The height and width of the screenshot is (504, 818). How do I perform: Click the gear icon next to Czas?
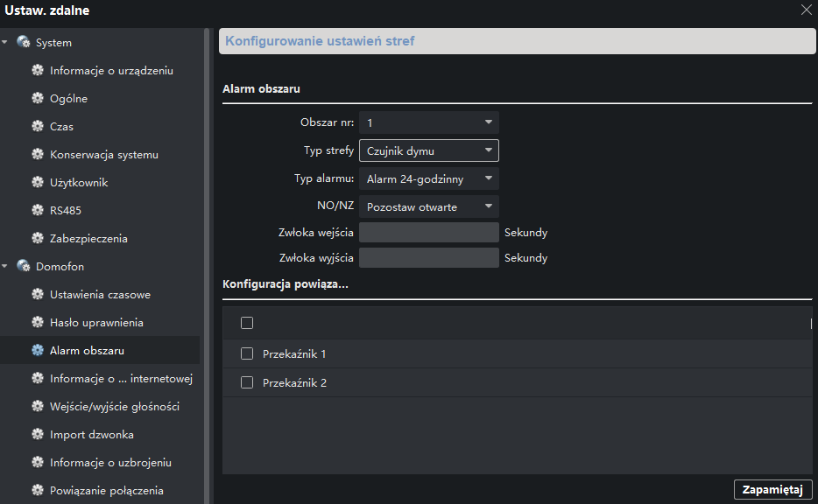38,126
